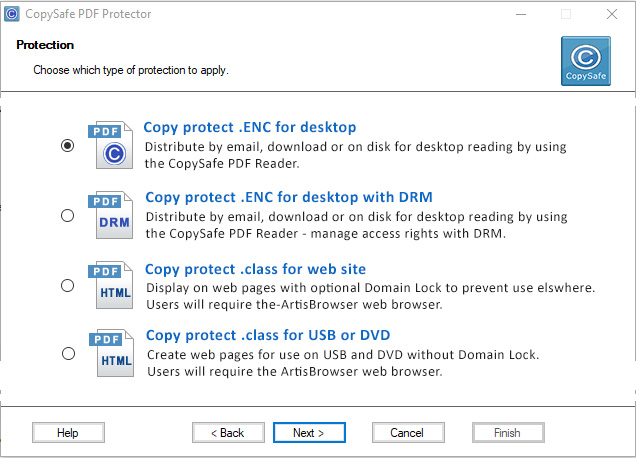Click the PDF DRM document icon
Viewport: 636px width, 458px height.
110,215
